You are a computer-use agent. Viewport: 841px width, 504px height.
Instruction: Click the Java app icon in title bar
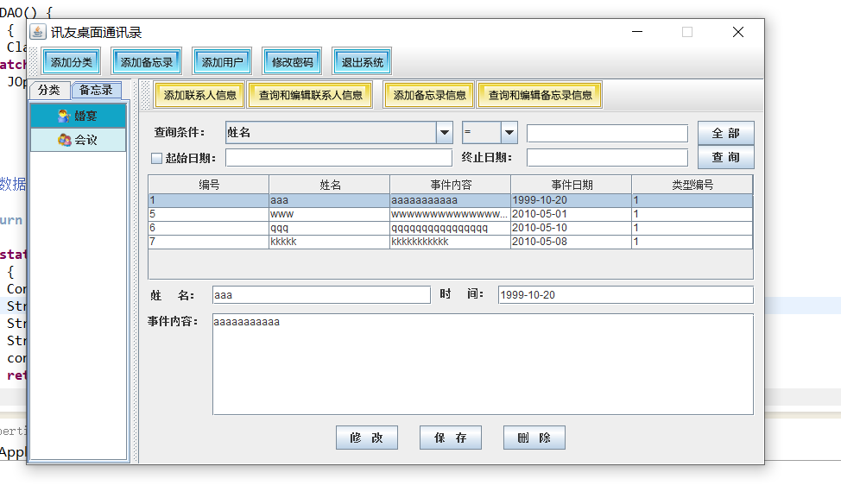click(38, 32)
